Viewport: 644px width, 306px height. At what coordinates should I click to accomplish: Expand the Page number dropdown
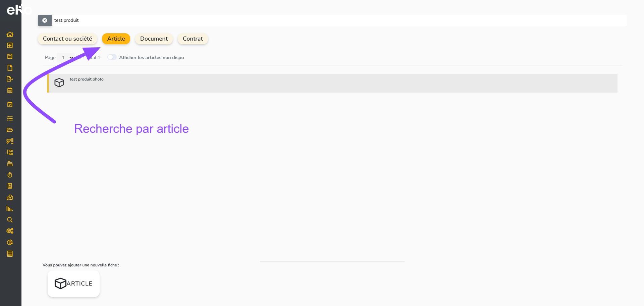(x=66, y=58)
